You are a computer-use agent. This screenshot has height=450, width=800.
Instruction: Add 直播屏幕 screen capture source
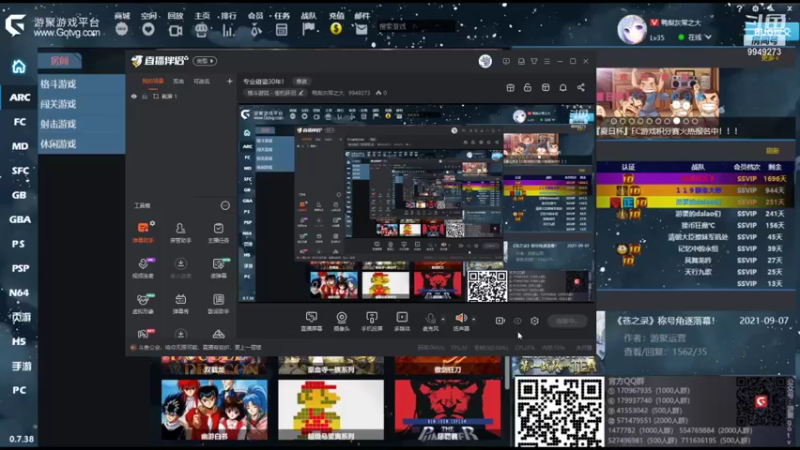coord(311,321)
